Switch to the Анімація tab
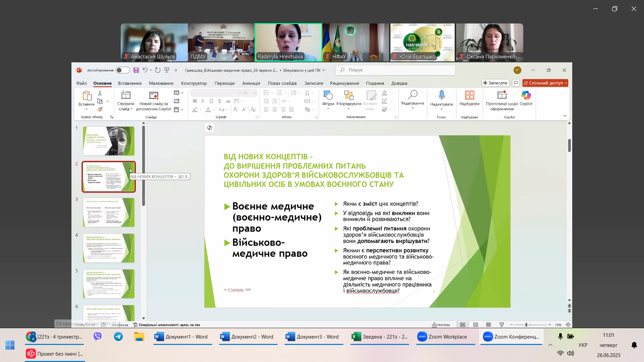The image size is (644, 362). click(251, 83)
